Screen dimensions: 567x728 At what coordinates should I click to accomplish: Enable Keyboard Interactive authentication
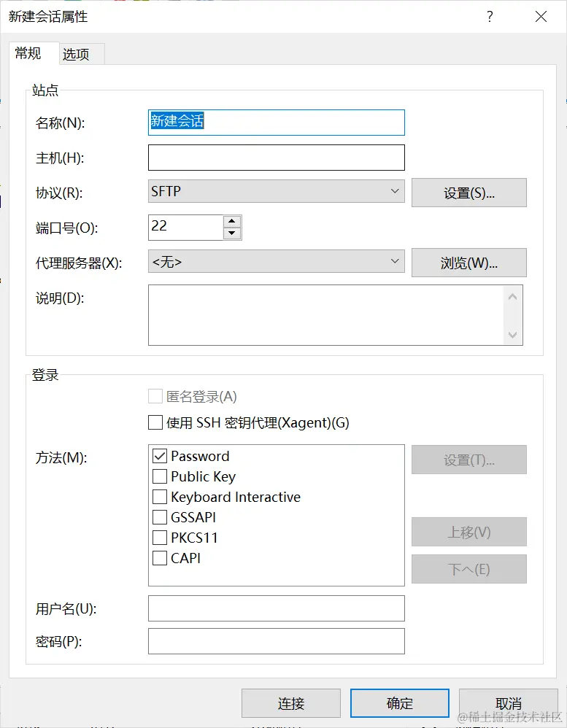tap(160, 497)
